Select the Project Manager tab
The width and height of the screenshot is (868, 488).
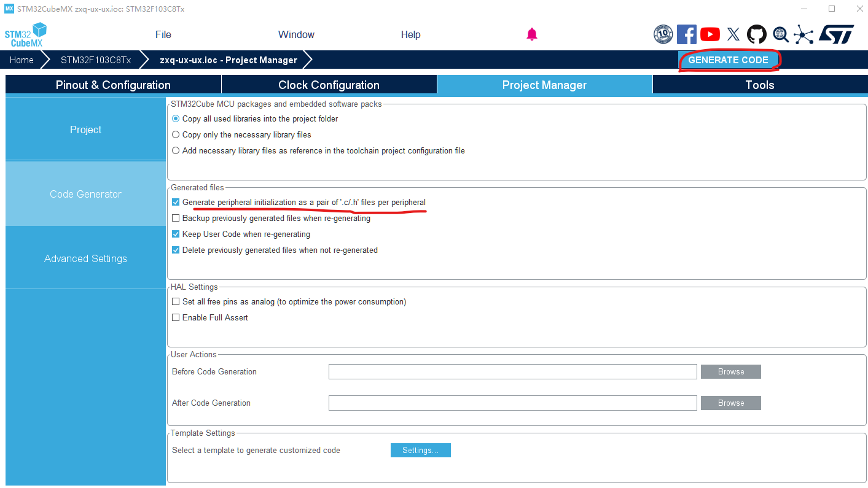click(x=544, y=85)
